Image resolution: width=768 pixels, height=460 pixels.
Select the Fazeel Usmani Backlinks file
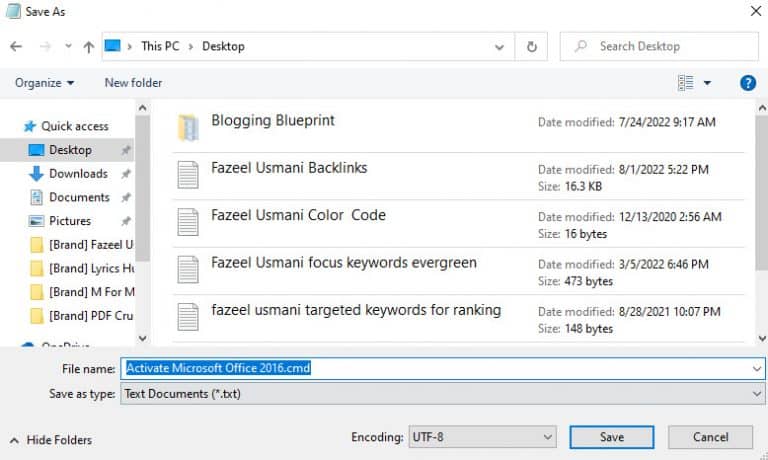288,168
